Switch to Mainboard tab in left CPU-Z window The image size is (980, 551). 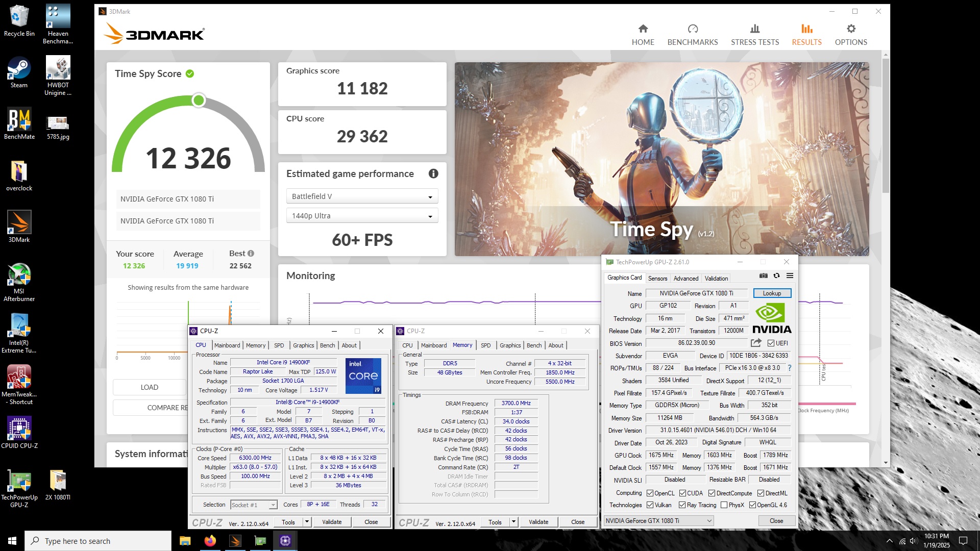coord(227,345)
